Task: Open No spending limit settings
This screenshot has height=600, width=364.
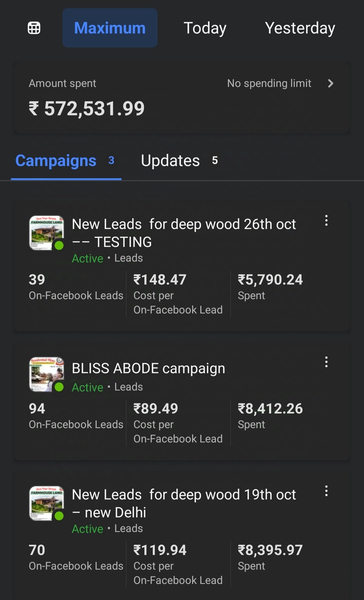Action: [x=269, y=83]
